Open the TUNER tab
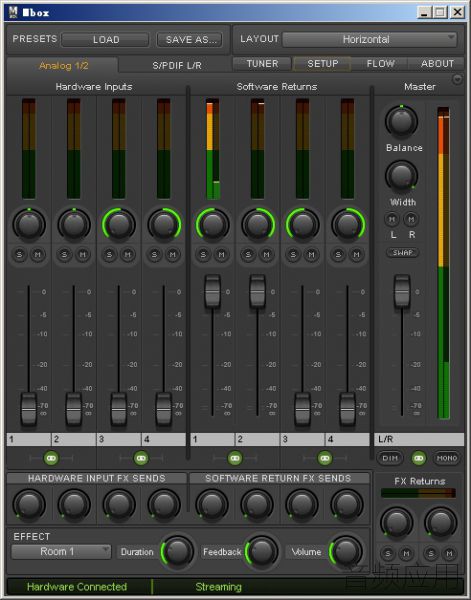 point(262,64)
